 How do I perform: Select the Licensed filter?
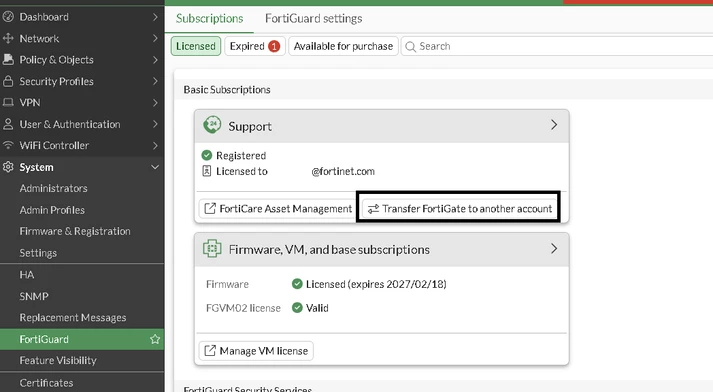[x=196, y=46]
